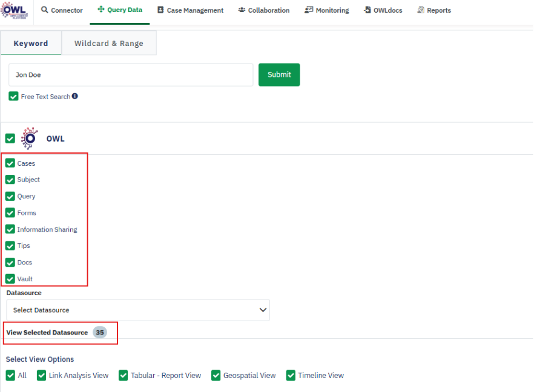This screenshot has width=534, height=392.
Task: Open the Connector section via its search icon
Action: point(44,10)
